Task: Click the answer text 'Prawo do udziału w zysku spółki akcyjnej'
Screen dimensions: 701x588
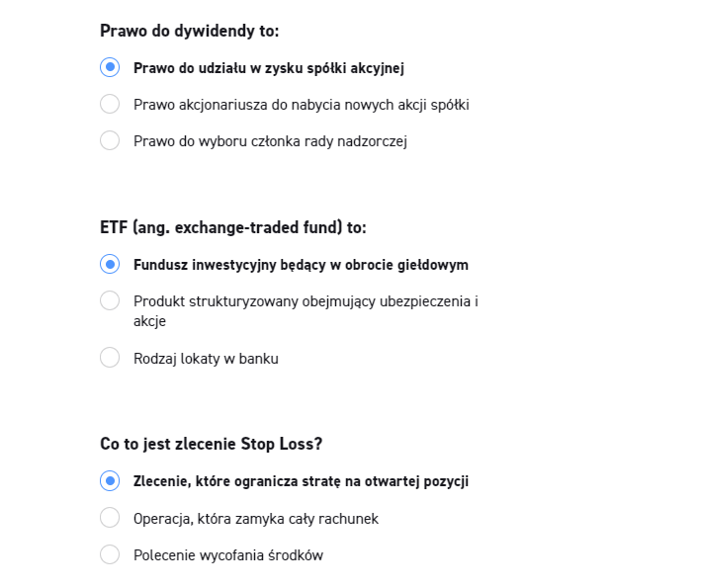Action: [x=269, y=68]
